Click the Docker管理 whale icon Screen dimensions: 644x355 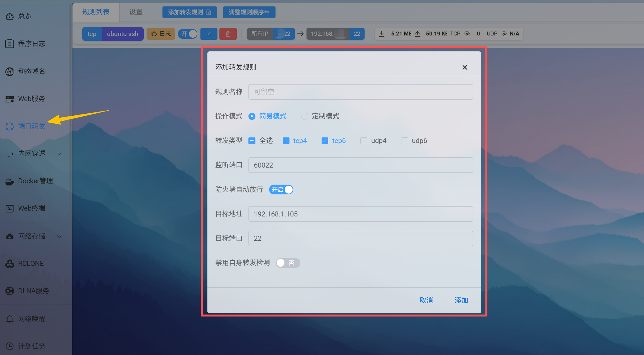[9, 181]
